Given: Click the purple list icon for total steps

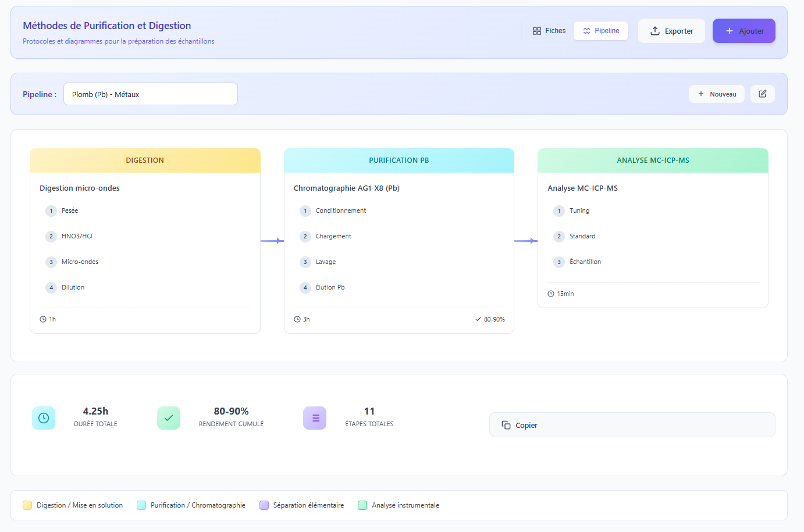Looking at the screenshot, I should click(x=315, y=418).
